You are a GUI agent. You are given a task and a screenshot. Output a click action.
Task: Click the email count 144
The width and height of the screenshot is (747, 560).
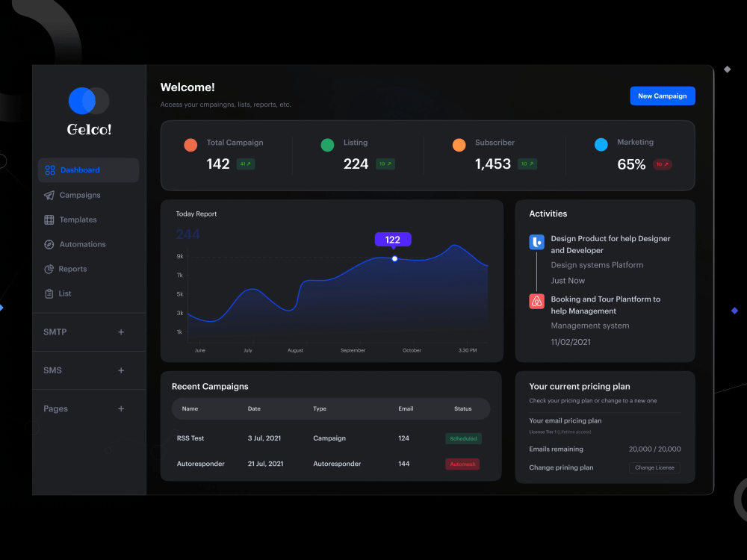point(403,464)
